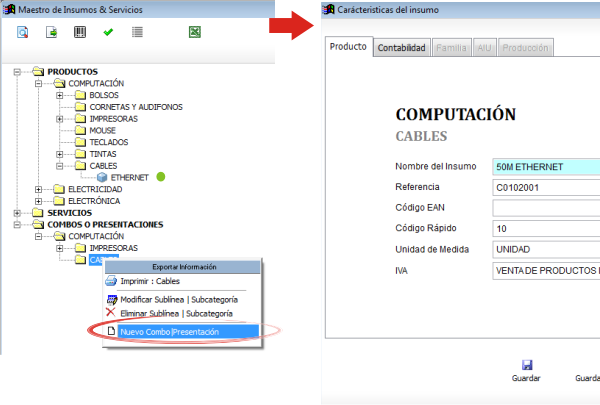This screenshot has width=600, height=405.
Task: Select the ETHERNET product cube item
Action: [123, 178]
